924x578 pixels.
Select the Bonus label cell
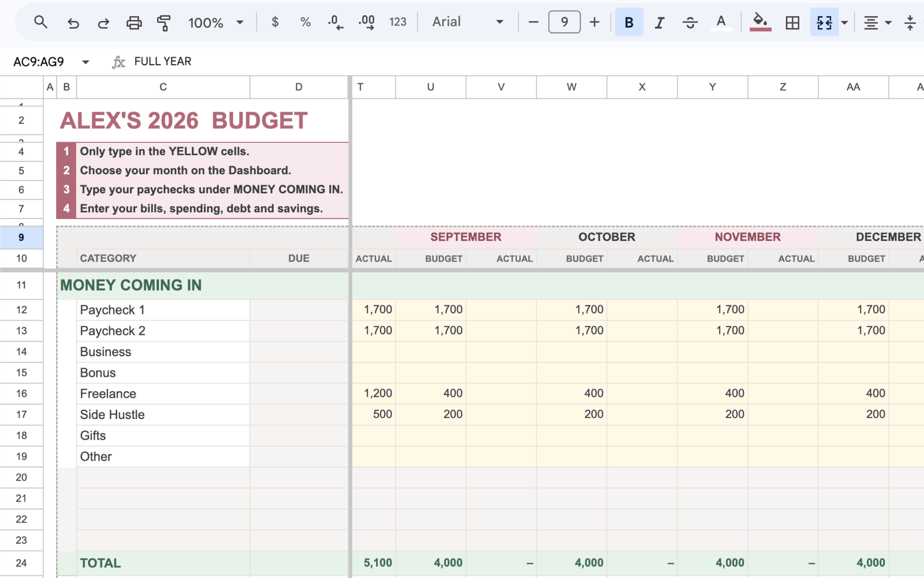coord(163,373)
